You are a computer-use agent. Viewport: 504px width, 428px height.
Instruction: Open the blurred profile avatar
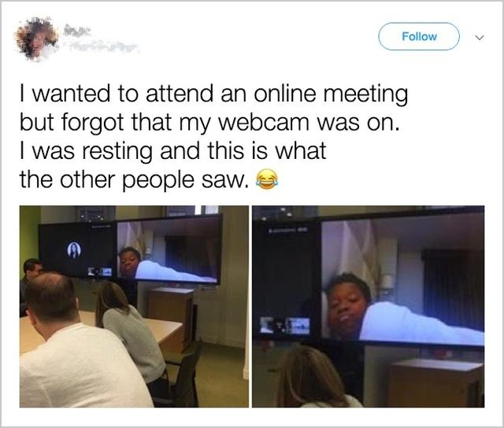[36, 39]
